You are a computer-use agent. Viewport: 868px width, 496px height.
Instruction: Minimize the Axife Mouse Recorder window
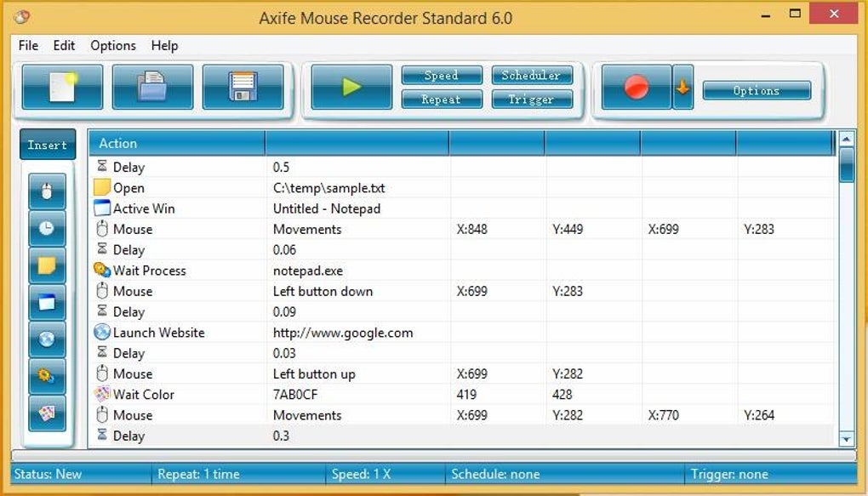click(766, 15)
